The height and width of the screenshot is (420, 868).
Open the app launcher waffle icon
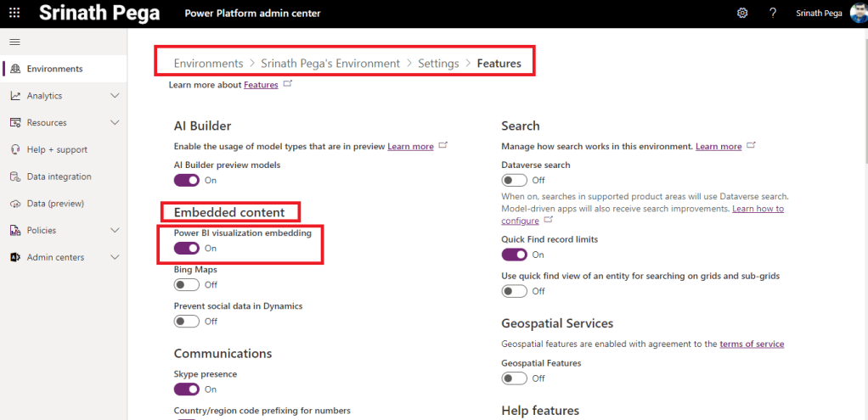[14, 14]
